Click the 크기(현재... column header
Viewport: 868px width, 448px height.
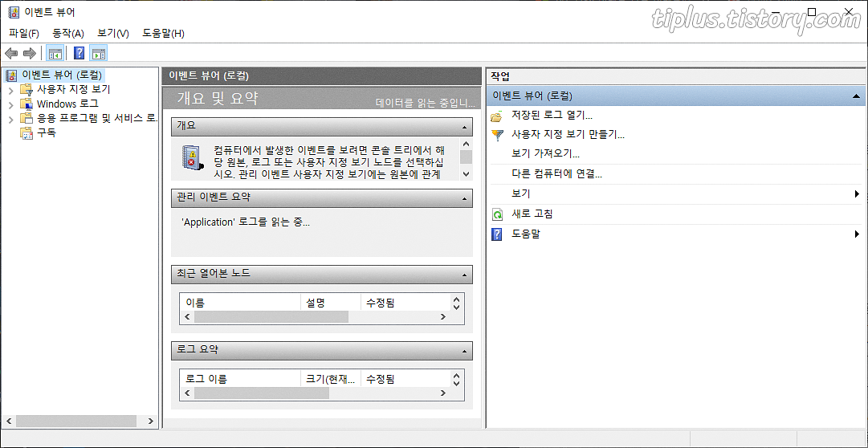330,379
